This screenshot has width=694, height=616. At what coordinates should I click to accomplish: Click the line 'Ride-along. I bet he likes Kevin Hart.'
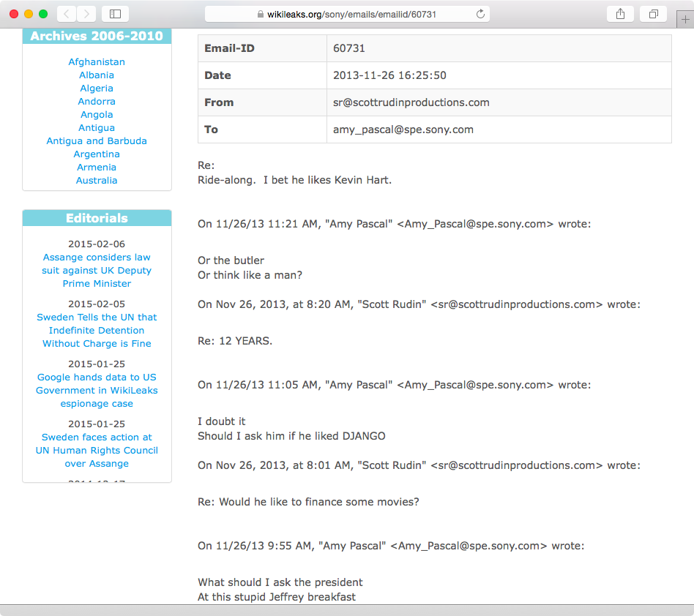[x=295, y=180]
